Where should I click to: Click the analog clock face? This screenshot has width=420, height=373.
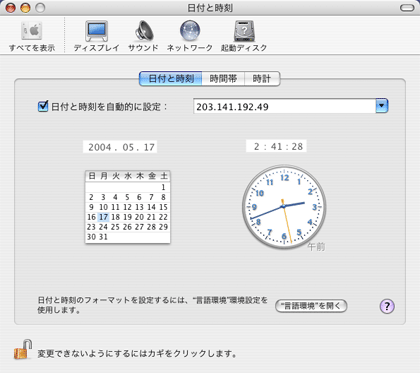284,207
